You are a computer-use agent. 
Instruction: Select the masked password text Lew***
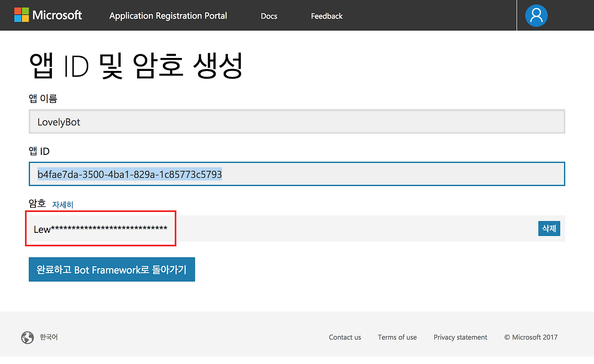(x=101, y=229)
